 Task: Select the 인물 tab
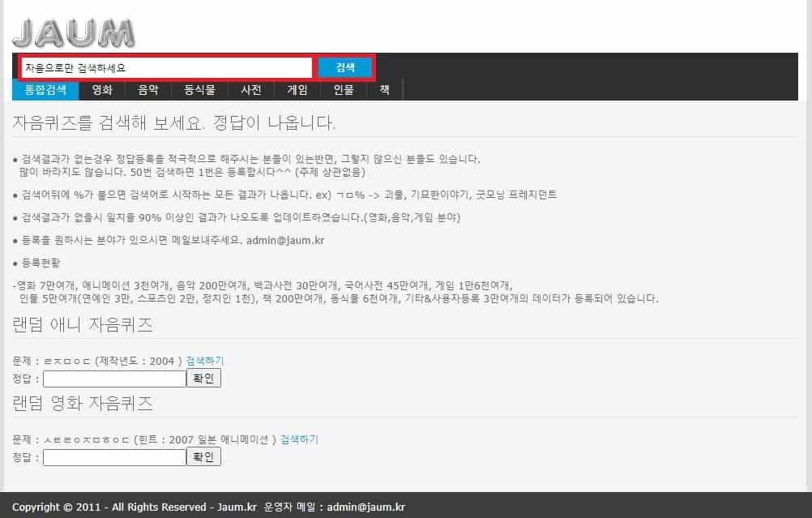click(x=342, y=90)
